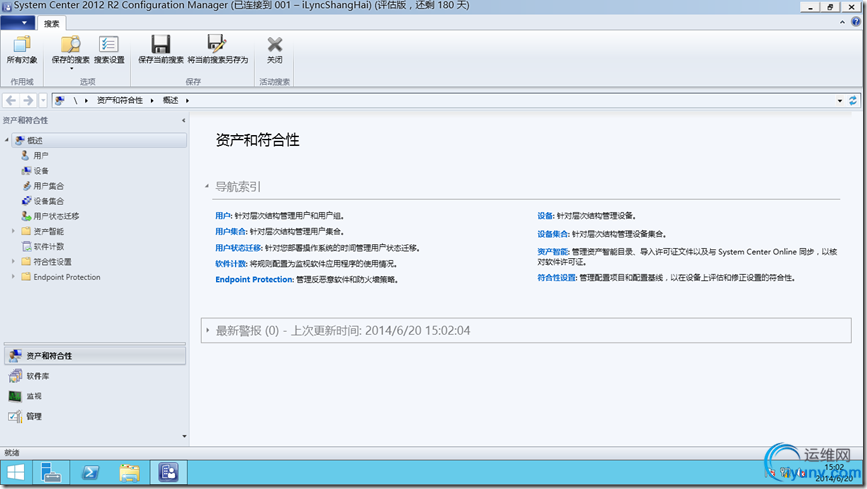This screenshot has width=867, height=489.
Task: Go forward with the navigation forward arrow
Action: click(28, 100)
